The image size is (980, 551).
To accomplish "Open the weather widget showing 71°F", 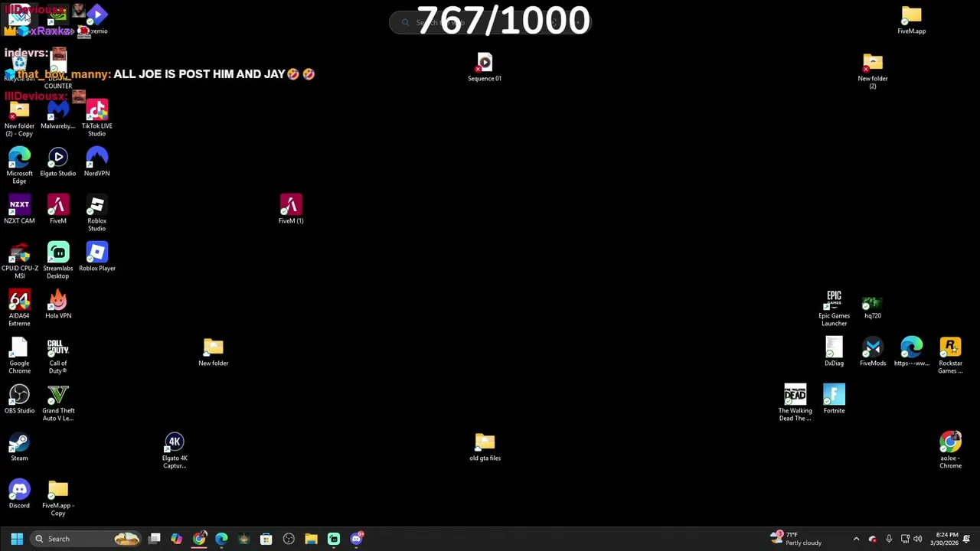I will click(x=796, y=539).
